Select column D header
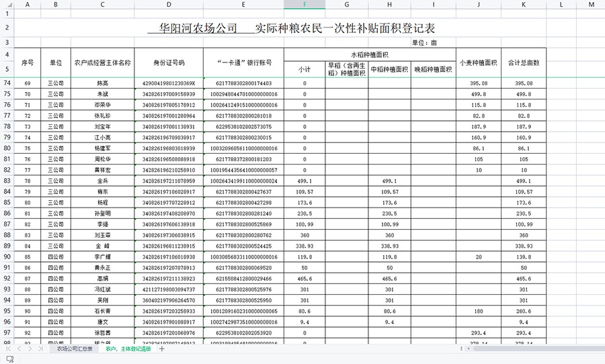 [x=169, y=5]
